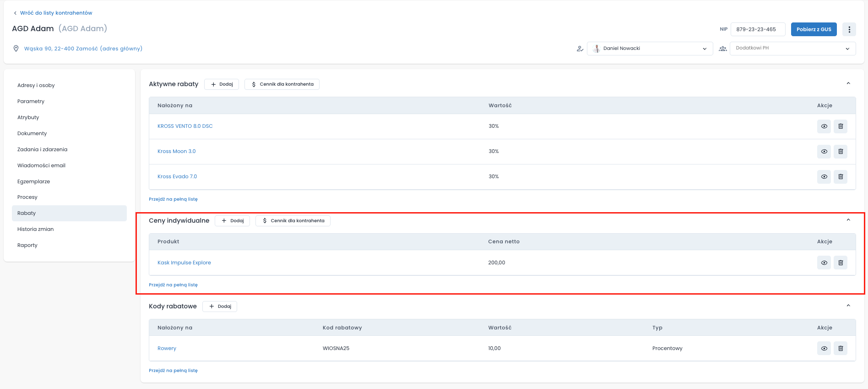Go to Adresy i osoby section

coord(36,85)
